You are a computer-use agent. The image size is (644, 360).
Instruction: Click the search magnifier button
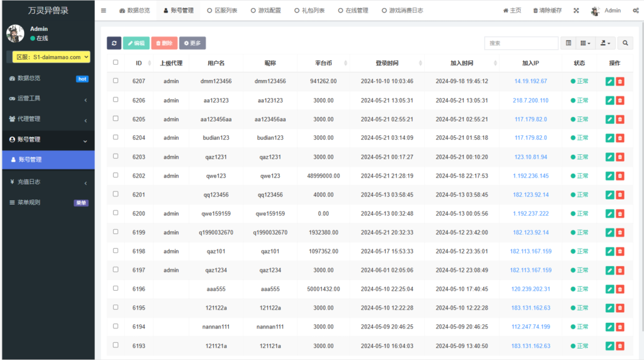tap(625, 43)
